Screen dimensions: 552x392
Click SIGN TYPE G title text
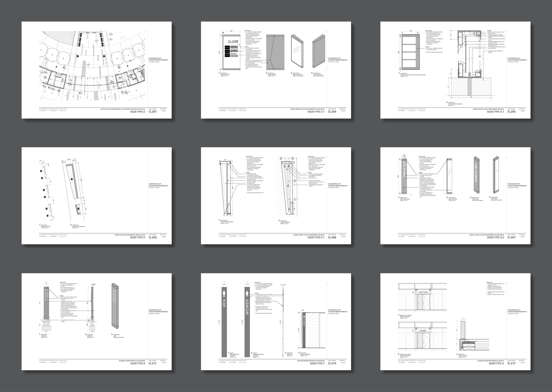tap(496, 363)
